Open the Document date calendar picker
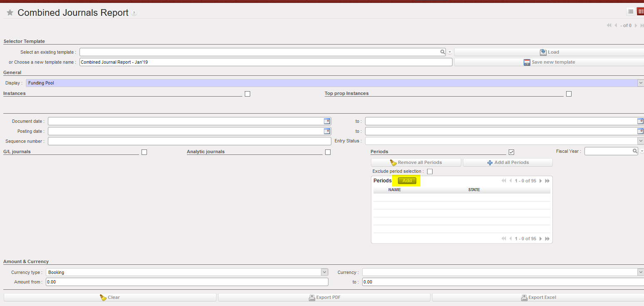The width and height of the screenshot is (644, 306). (327, 121)
